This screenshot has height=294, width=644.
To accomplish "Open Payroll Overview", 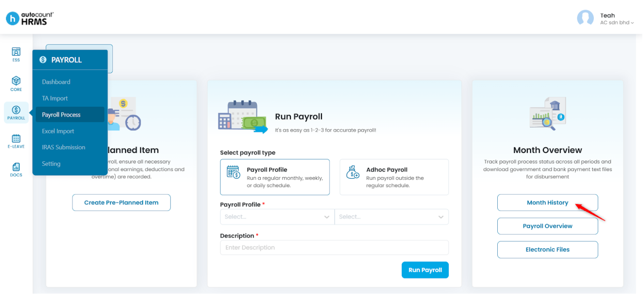I will pos(548,226).
